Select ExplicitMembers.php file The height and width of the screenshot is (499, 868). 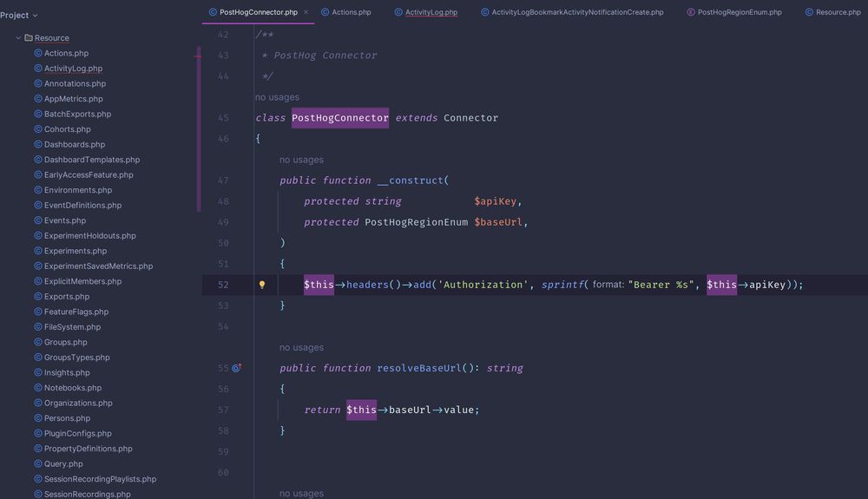click(82, 281)
